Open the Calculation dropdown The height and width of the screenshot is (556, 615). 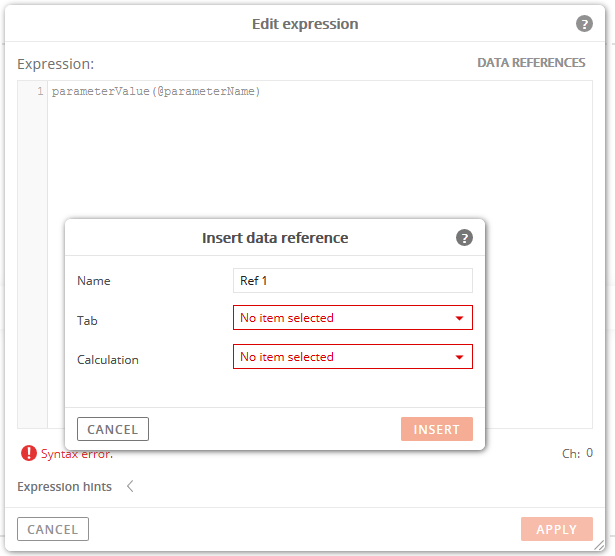[353, 357]
